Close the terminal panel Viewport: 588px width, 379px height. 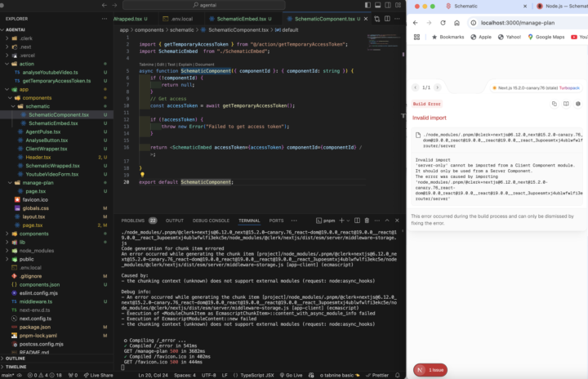[x=397, y=221]
